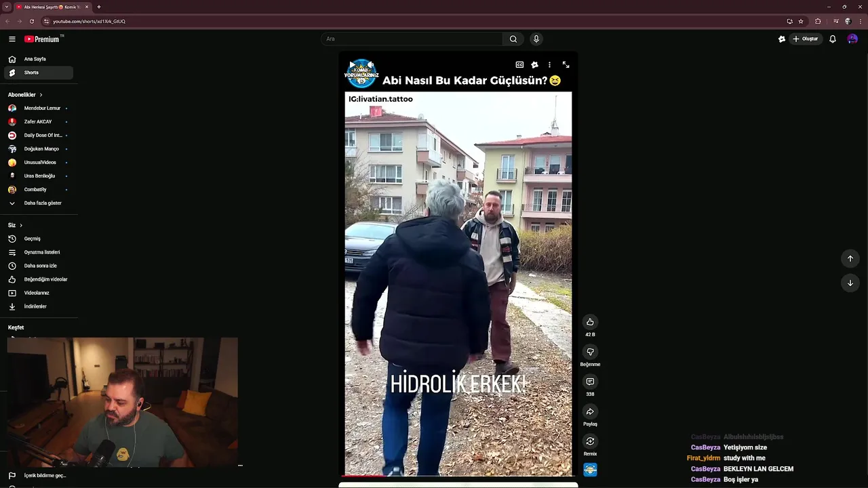The width and height of the screenshot is (868, 488).
Task: Close the Abi Herkesi Şaşırttı tab
Action: tap(87, 7)
